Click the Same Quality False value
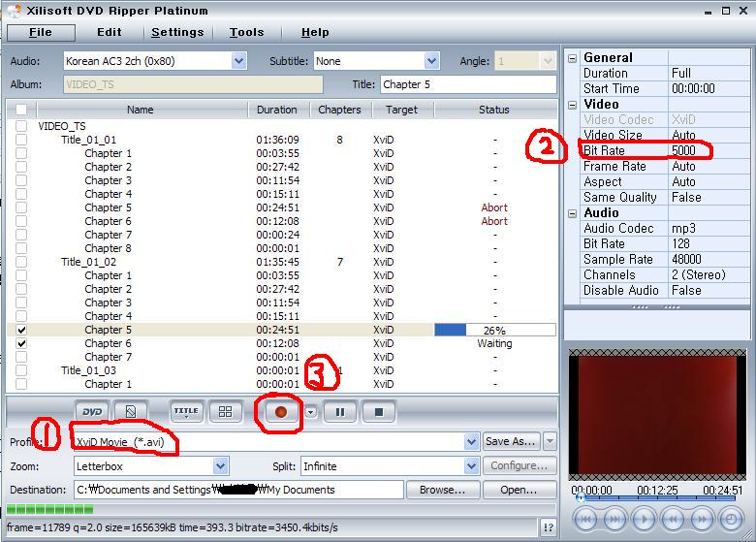 (x=686, y=197)
